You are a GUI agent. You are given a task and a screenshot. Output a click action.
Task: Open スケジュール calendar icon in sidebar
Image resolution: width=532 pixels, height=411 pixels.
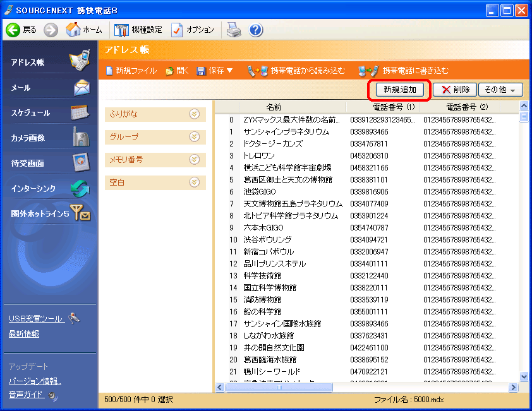point(80,112)
